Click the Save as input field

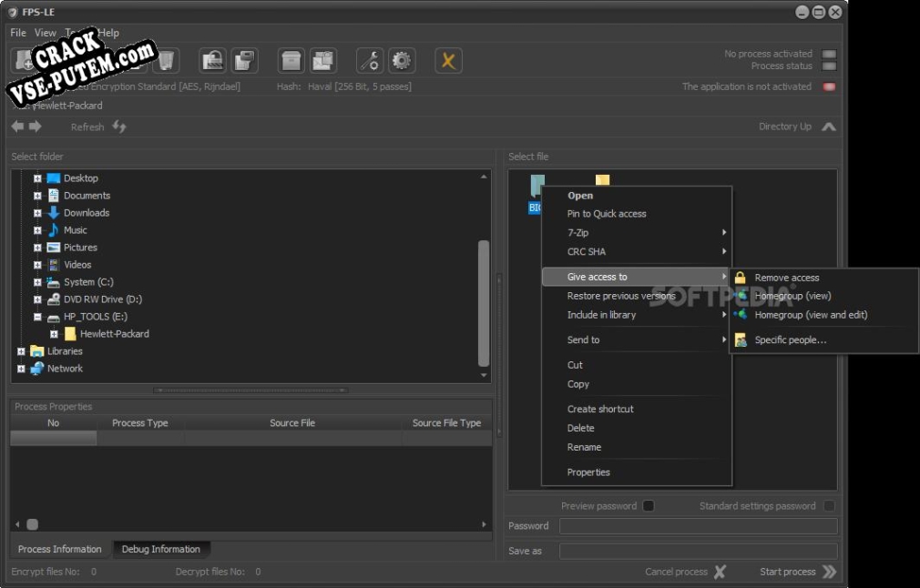point(699,551)
